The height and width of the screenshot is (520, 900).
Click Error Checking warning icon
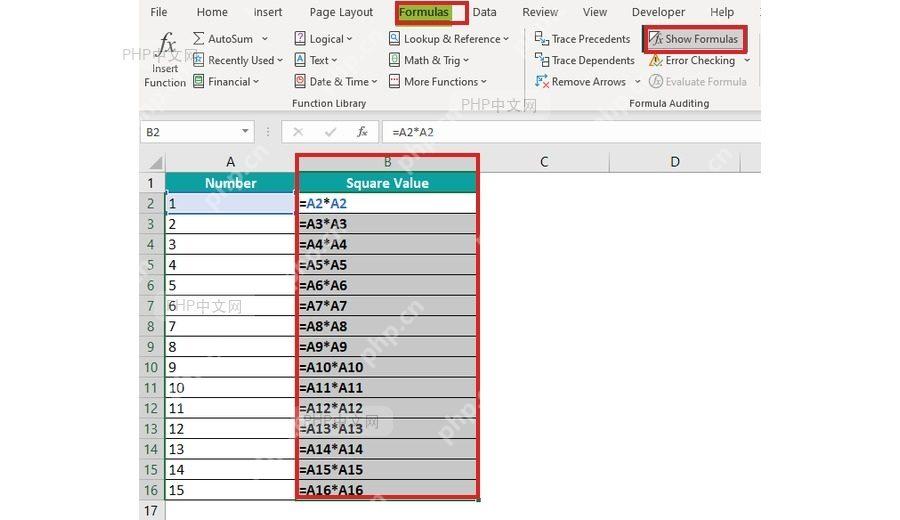pyautogui.click(x=655, y=60)
